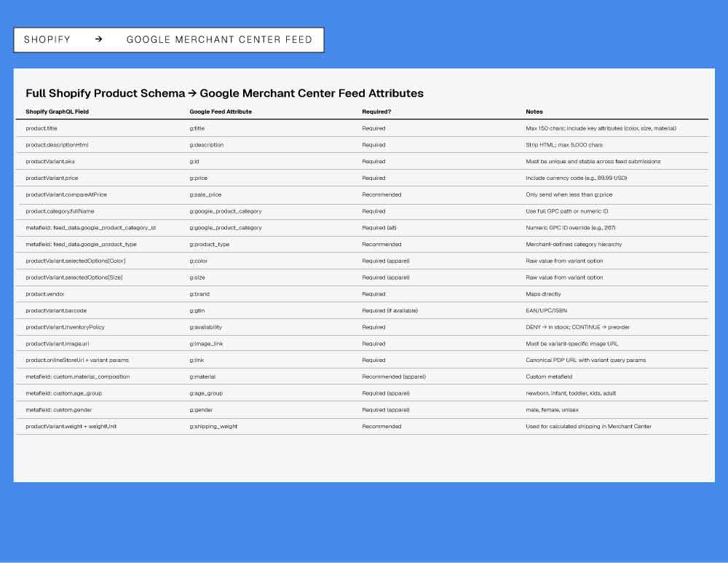728x563 pixels.
Task: Select the productVariant.selectedOptions[Size] cell
Action: (x=74, y=277)
